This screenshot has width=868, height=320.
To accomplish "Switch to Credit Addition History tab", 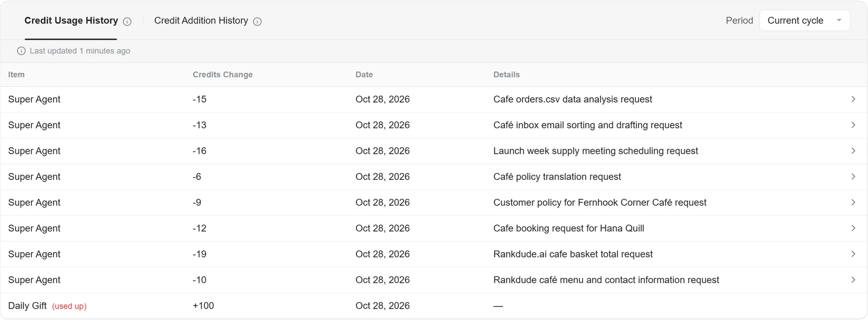I will pos(201,21).
